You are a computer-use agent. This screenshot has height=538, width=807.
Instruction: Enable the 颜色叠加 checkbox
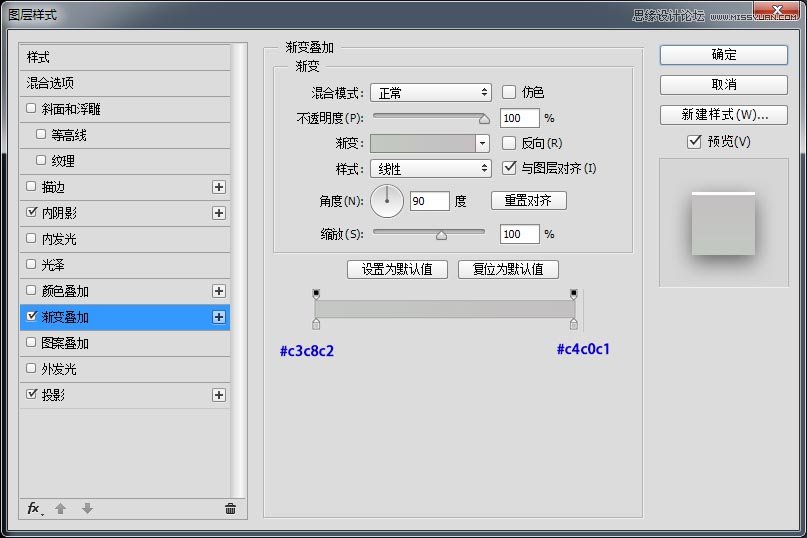point(31,290)
